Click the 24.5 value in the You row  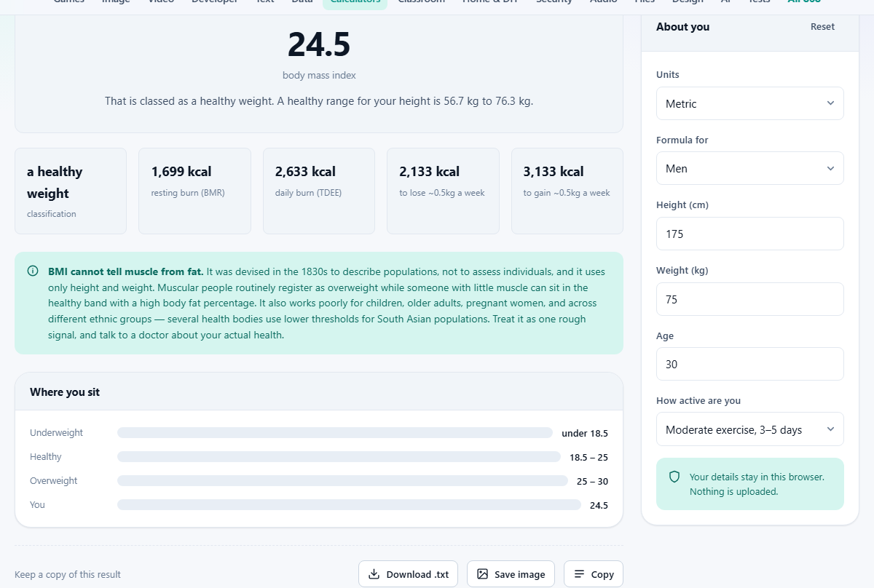pos(599,505)
